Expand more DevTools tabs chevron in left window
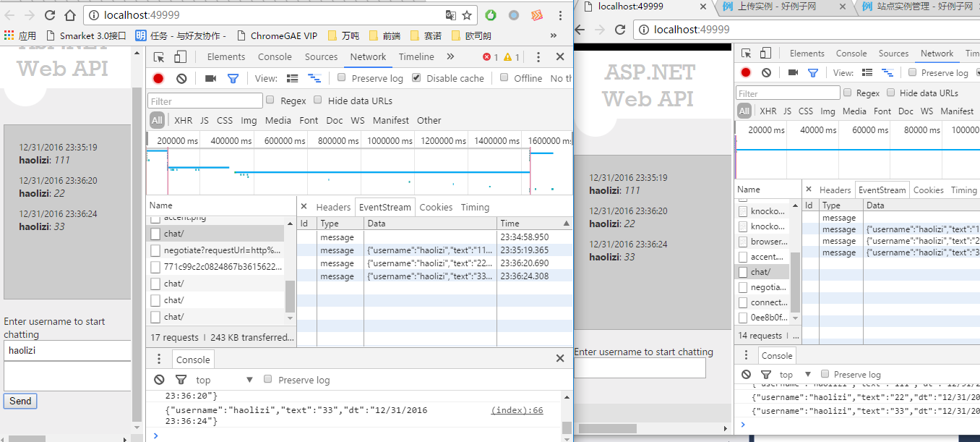Screen dimensions: 980x442 tap(450, 57)
